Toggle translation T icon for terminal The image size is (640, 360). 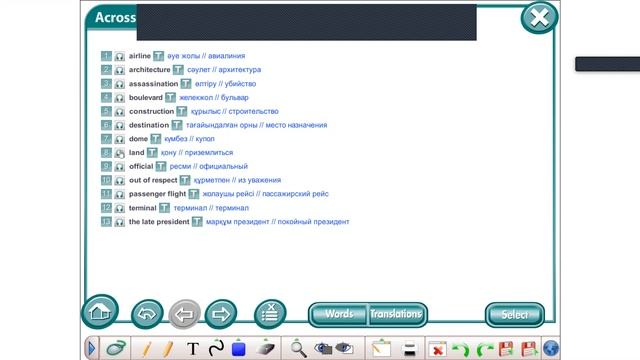click(x=164, y=208)
